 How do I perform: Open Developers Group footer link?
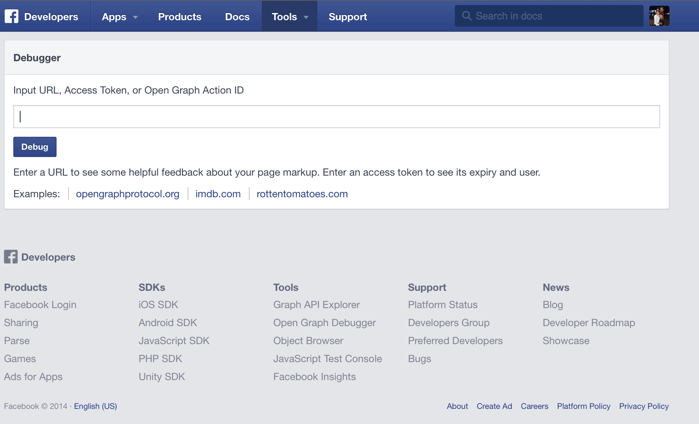pos(448,323)
